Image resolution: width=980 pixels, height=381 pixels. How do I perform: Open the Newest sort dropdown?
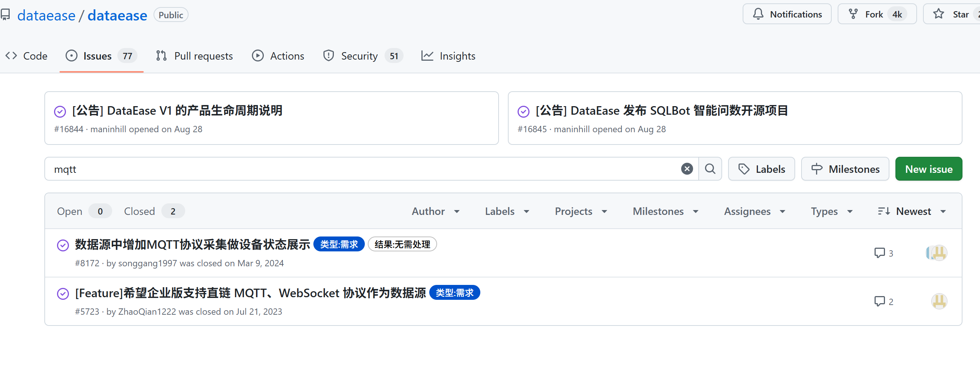(911, 211)
